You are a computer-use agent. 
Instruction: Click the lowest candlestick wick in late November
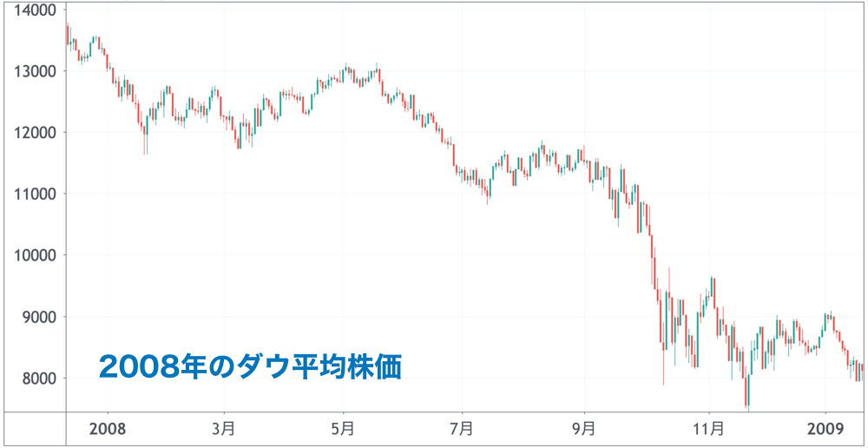click(748, 396)
